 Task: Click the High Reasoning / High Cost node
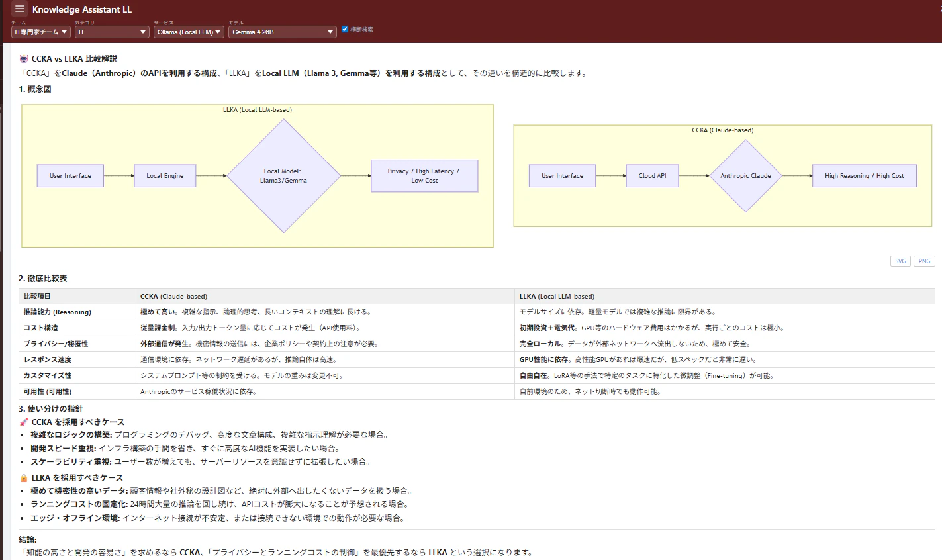[865, 175]
